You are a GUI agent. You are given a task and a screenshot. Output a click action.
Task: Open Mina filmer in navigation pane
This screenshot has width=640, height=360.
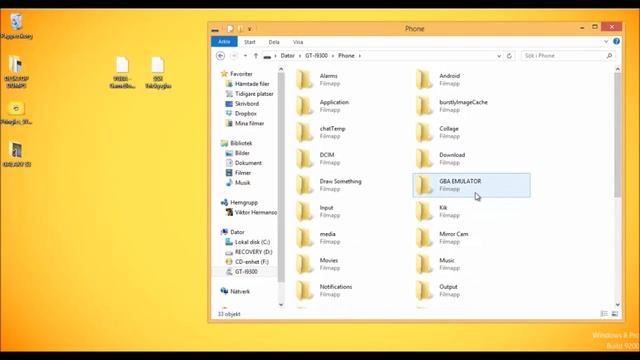point(249,123)
